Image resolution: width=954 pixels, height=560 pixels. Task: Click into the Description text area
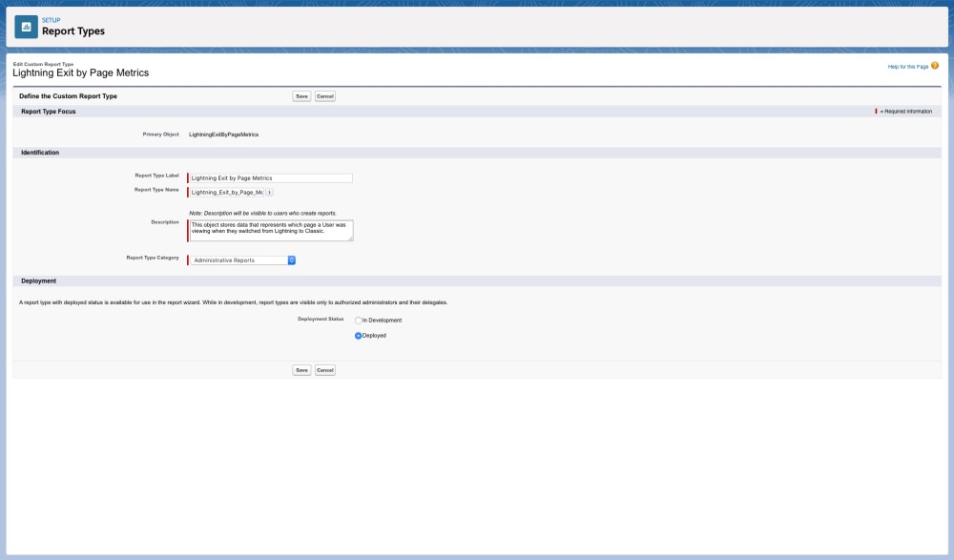point(271,231)
